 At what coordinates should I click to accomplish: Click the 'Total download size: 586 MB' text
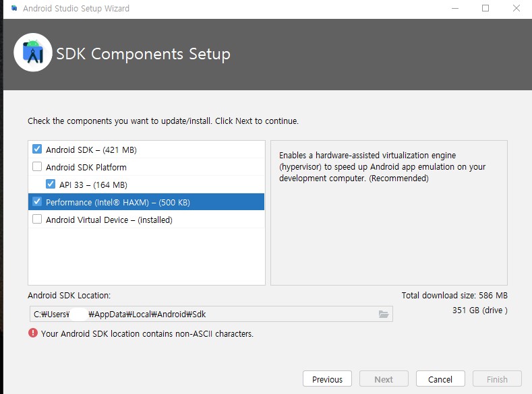point(454,296)
